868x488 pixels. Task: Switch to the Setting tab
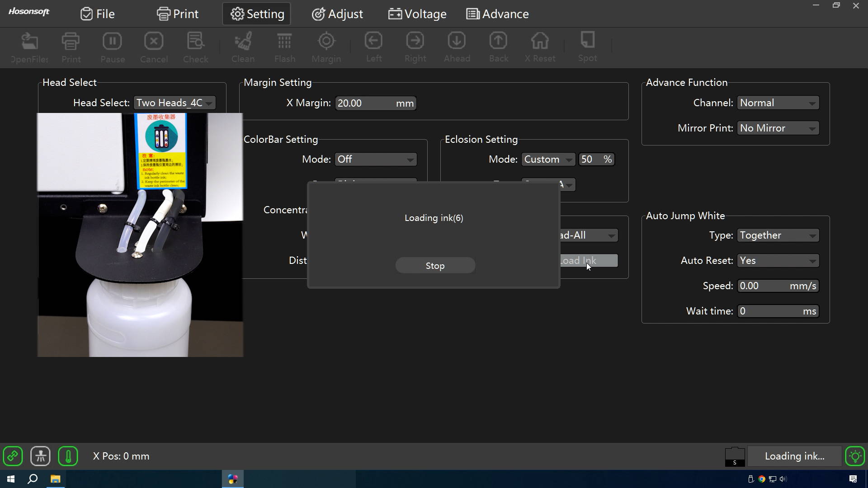(x=257, y=14)
